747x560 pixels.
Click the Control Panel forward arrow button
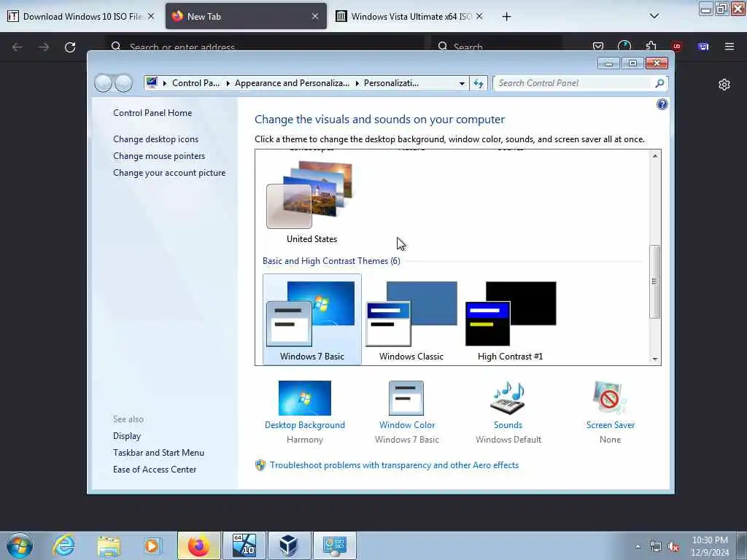tap(123, 83)
